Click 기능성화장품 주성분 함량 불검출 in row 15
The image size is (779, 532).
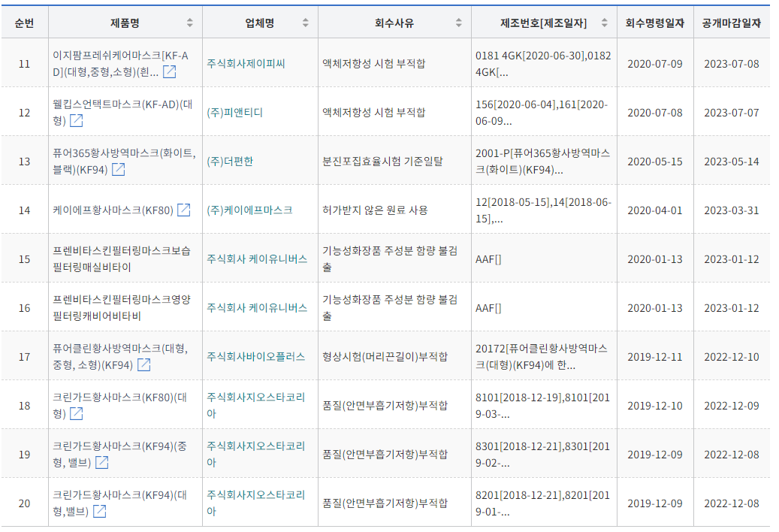390,258
